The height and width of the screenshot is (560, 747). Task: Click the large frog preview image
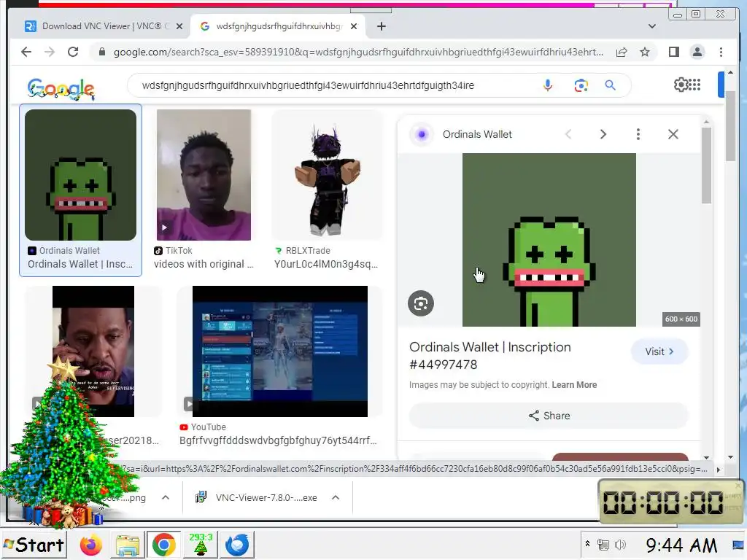point(549,240)
